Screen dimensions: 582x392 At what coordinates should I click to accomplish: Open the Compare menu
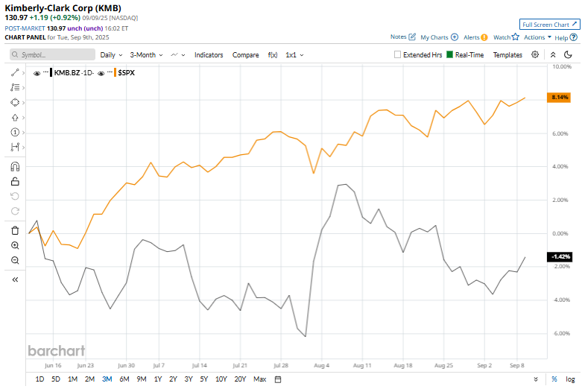245,55
